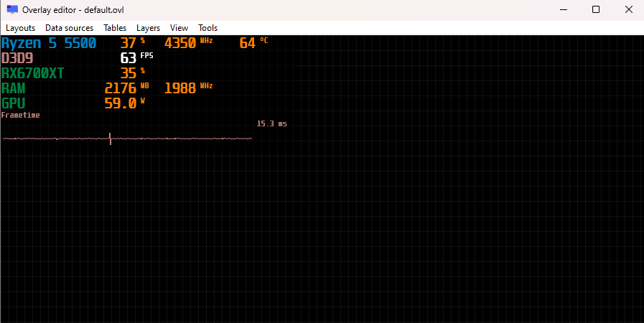Select the 59.0 W power reading

click(121, 103)
